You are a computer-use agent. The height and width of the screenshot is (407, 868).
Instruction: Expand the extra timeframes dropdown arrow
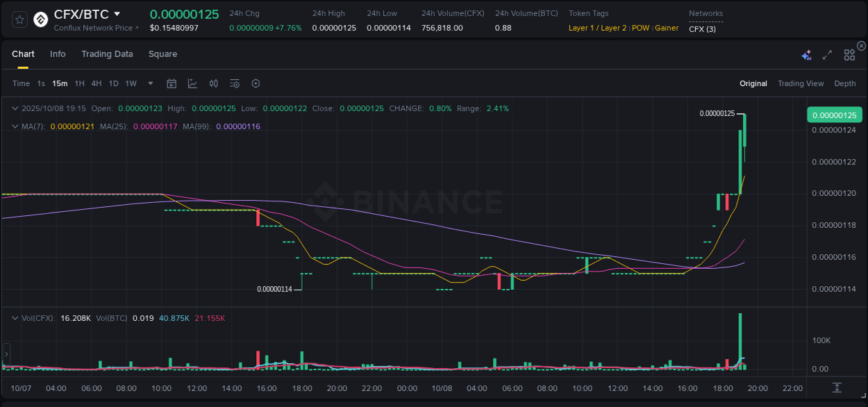point(149,83)
